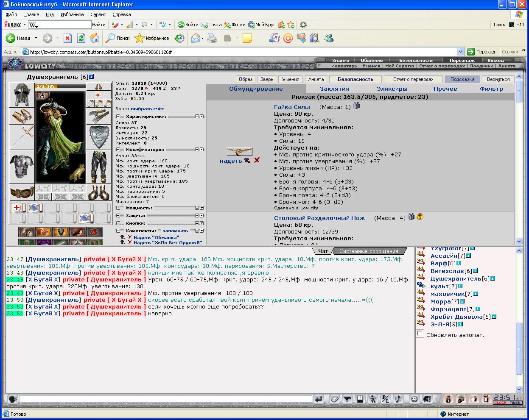The width and height of the screenshot is (529, 420).
Task: Click in the chat message input field
Action: (x=165, y=399)
